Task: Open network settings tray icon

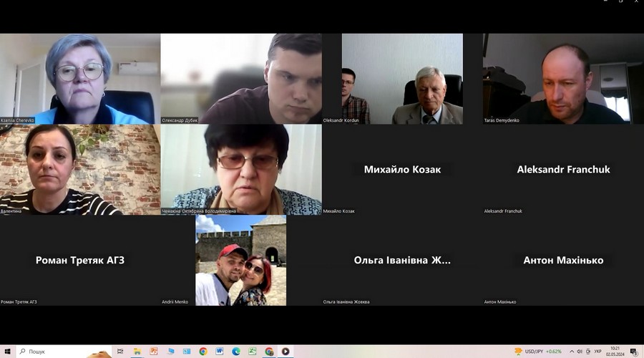Action: pos(588,352)
